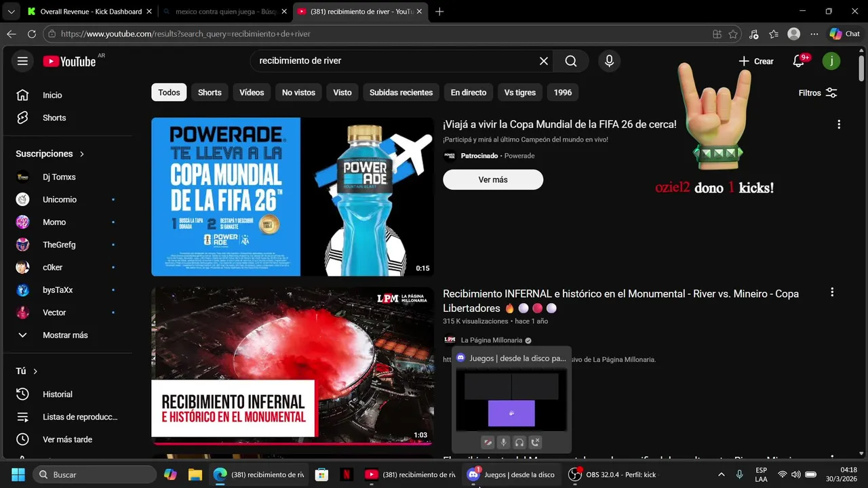The height and width of the screenshot is (488, 868).
Task: Open La Página Millonaria channel link
Action: 492,340
